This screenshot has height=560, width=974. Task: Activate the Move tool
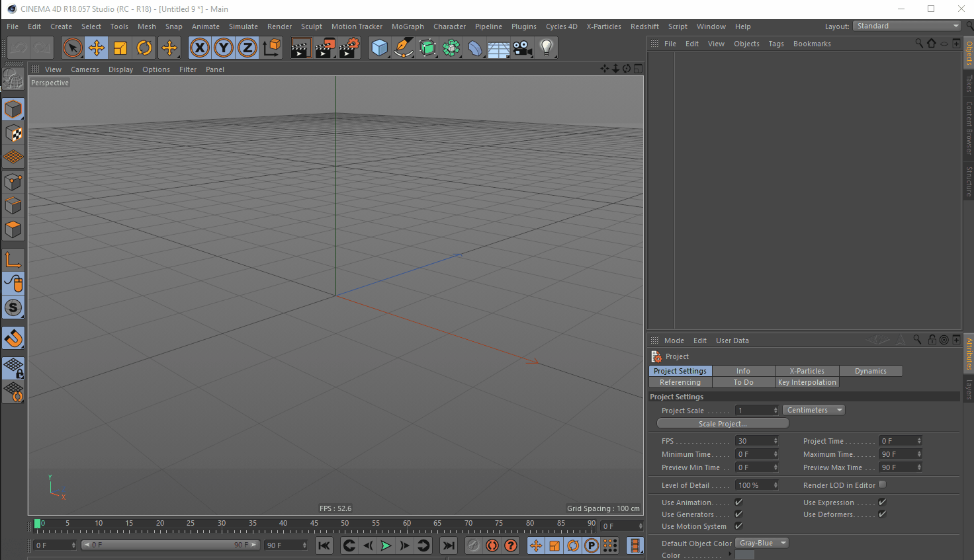point(97,48)
